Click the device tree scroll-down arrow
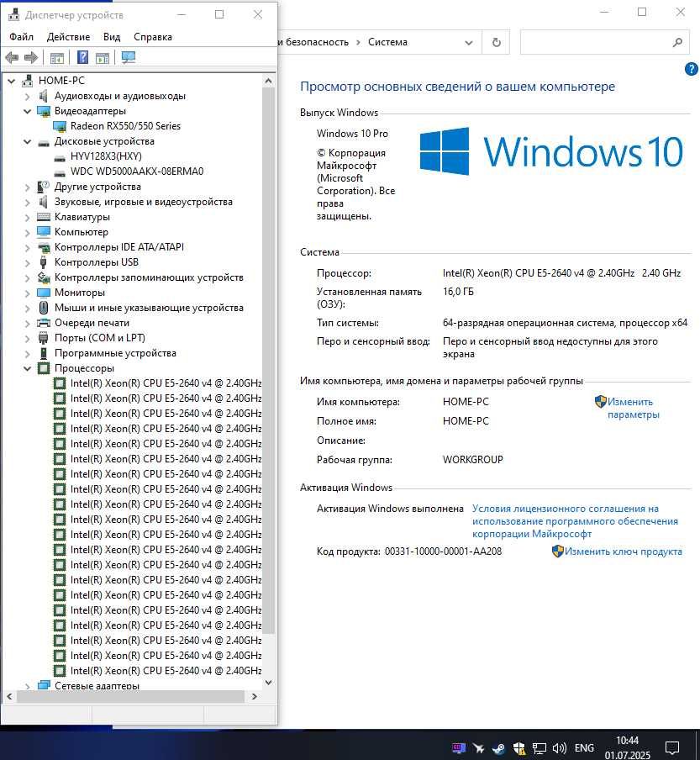Viewport: 700px width, 760px height. 268,683
